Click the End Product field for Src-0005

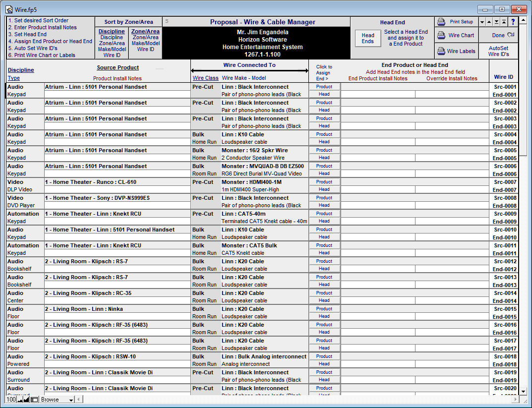[x=414, y=150]
